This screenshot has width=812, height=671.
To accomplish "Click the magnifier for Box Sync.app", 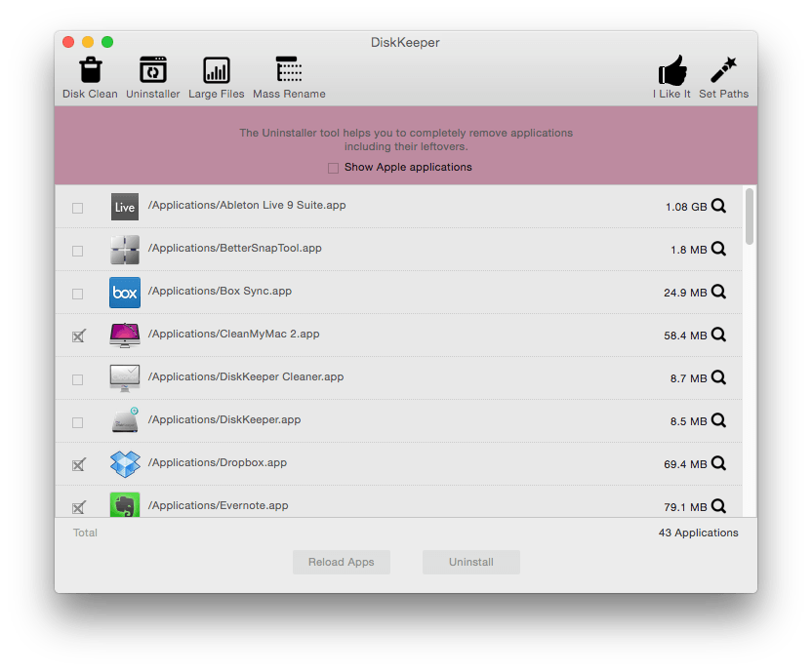I will [x=718, y=292].
